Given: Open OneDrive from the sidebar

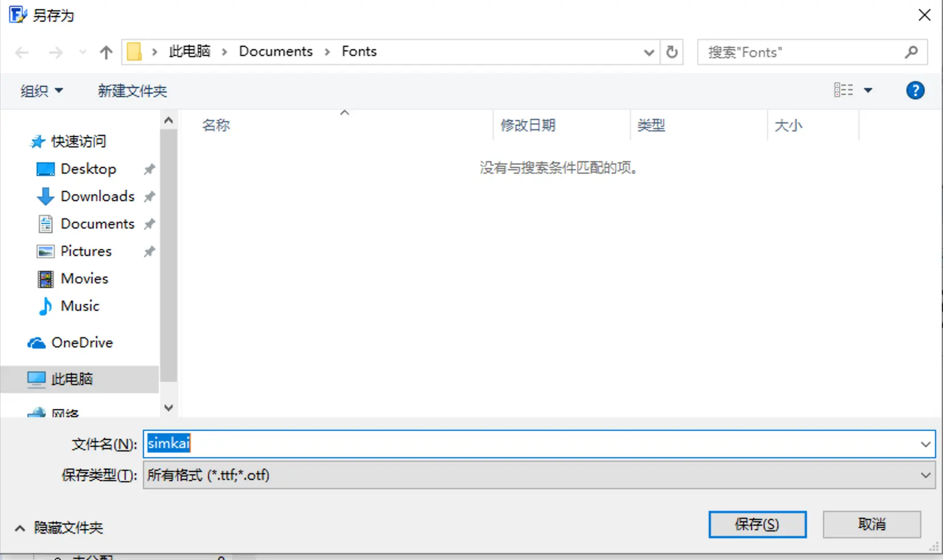Looking at the screenshot, I should click(82, 342).
